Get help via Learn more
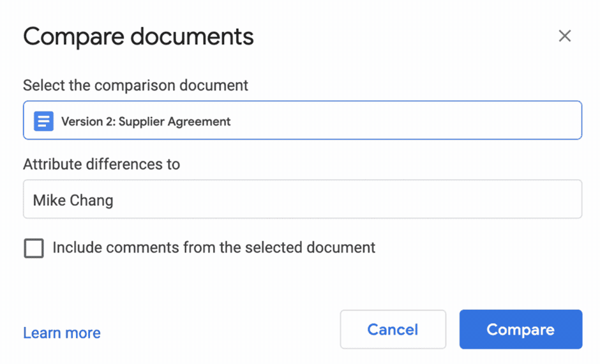This screenshot has height=364, width=600. (x=62, y=333)
